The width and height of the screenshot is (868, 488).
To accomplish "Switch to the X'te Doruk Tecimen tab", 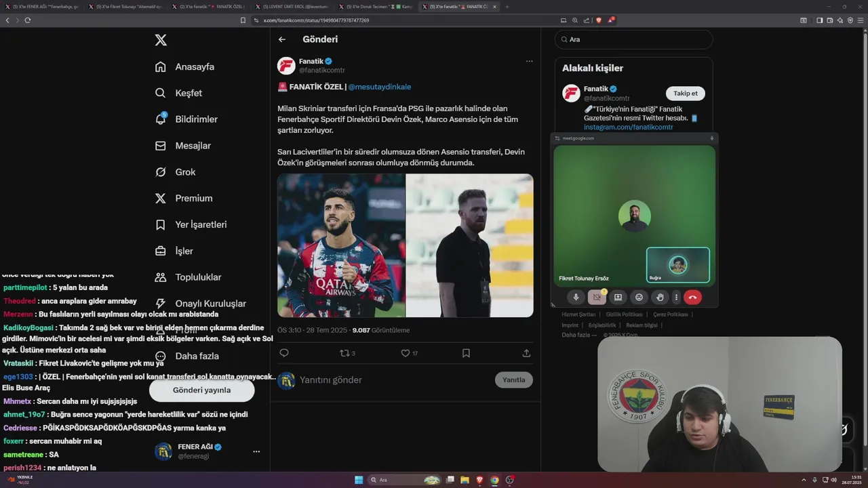I will 376,7.
